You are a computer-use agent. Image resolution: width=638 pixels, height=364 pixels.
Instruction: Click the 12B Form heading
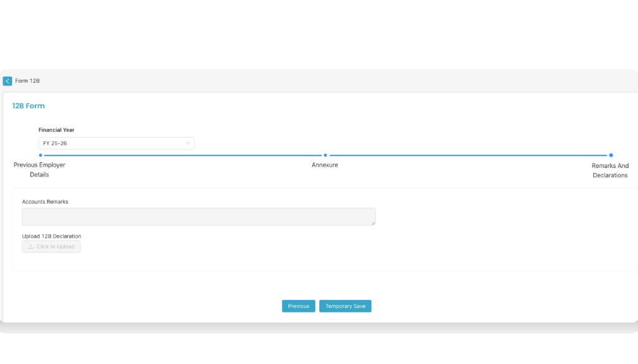tap(28, 106)
